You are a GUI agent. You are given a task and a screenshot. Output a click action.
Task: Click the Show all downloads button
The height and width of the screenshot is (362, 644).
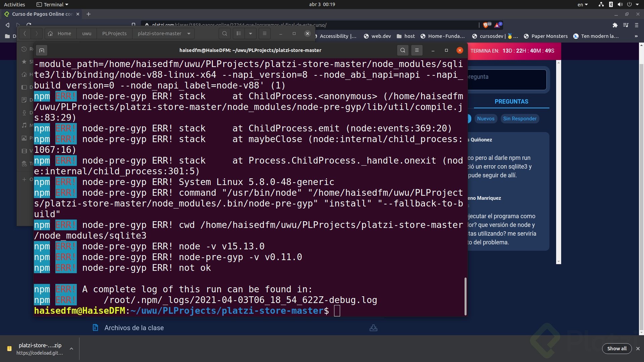click(x=616, y=349)
